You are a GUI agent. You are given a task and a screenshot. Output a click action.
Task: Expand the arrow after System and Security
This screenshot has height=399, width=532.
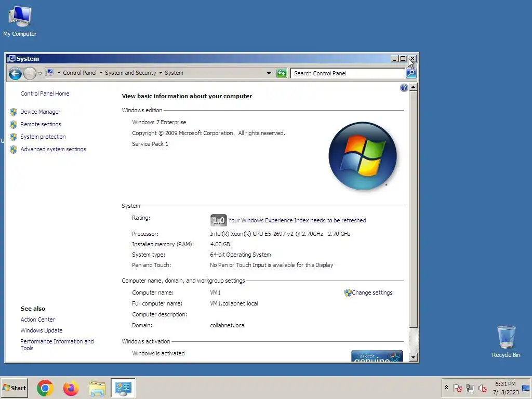point(161,73)
